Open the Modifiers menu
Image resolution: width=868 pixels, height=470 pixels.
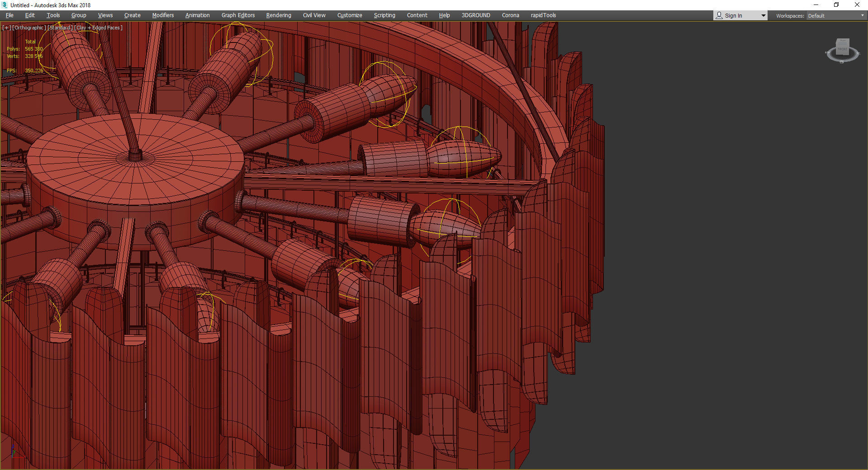click(x=163, y=15)
